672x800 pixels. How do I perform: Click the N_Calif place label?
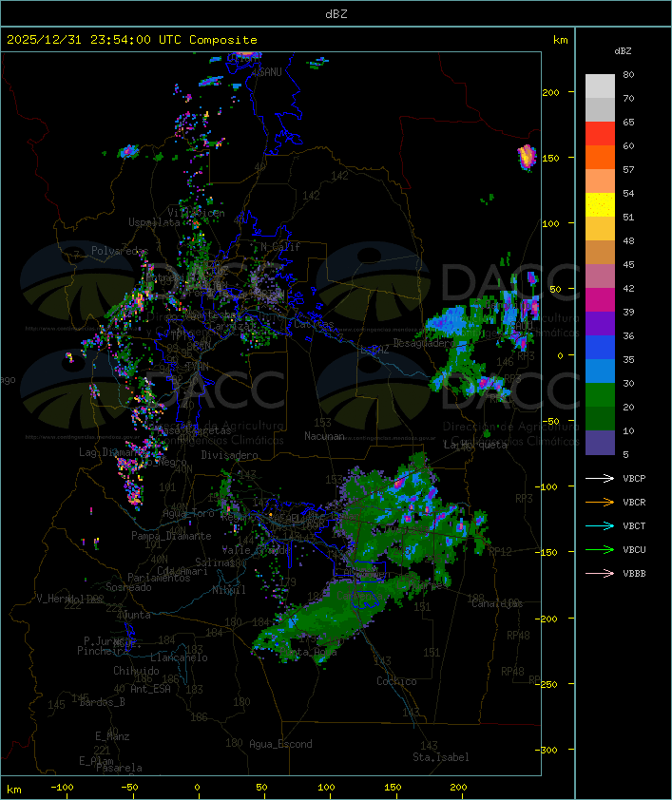point(280,247)
